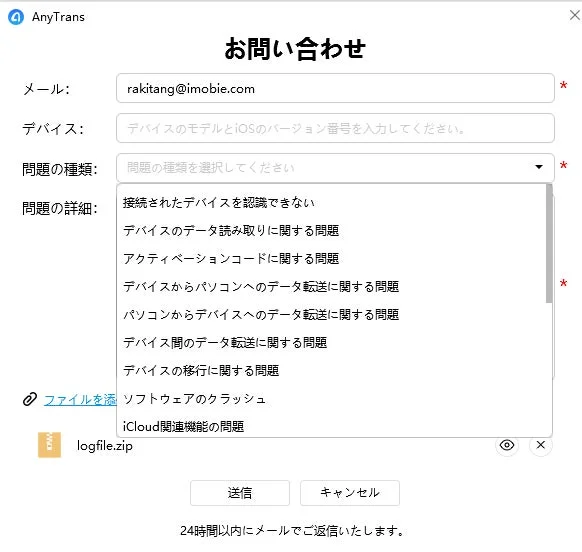
Task: Select デバイス間のデータ転送に関する問題 option
Action: 331,343
